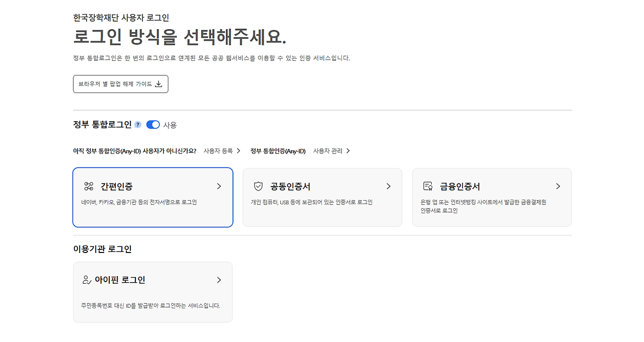
Task: Open the 정부 통합로그인 help question mark
Action: (137, 124)
